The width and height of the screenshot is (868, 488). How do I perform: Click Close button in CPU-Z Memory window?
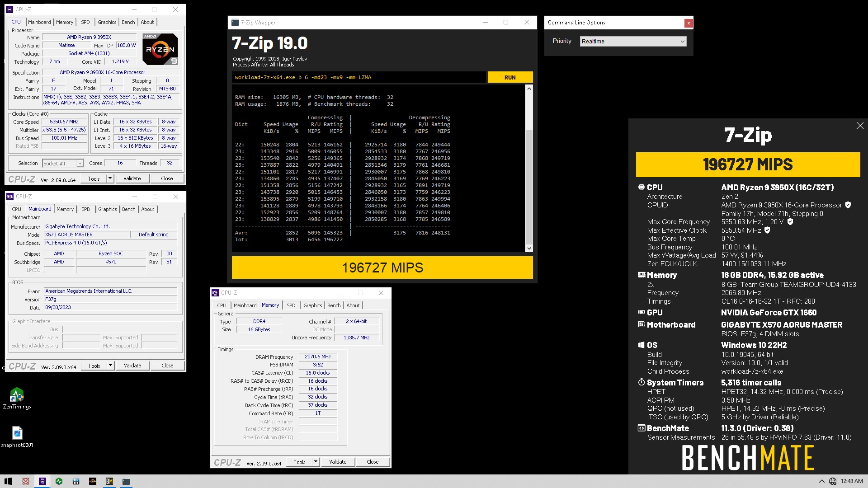pos(373,462)
